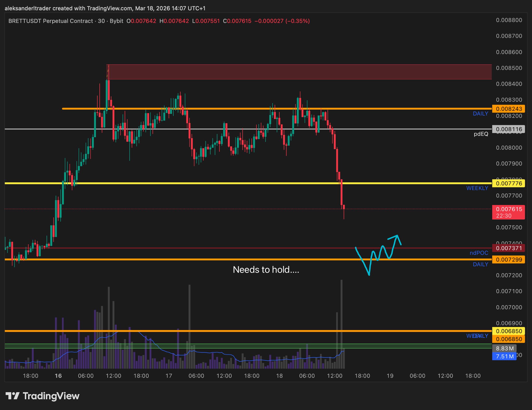
Task: Click the TradingView logo icon
Action: coord(12,396)
